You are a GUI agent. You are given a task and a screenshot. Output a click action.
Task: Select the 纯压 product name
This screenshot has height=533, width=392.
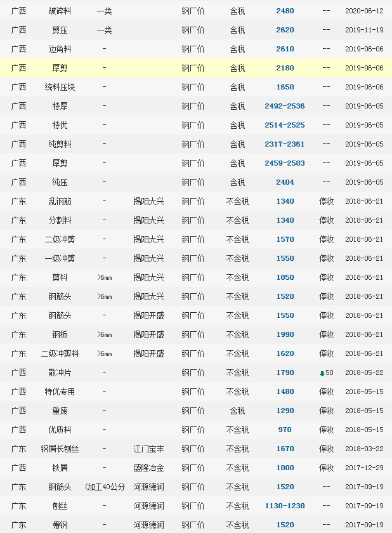[60, 182]
